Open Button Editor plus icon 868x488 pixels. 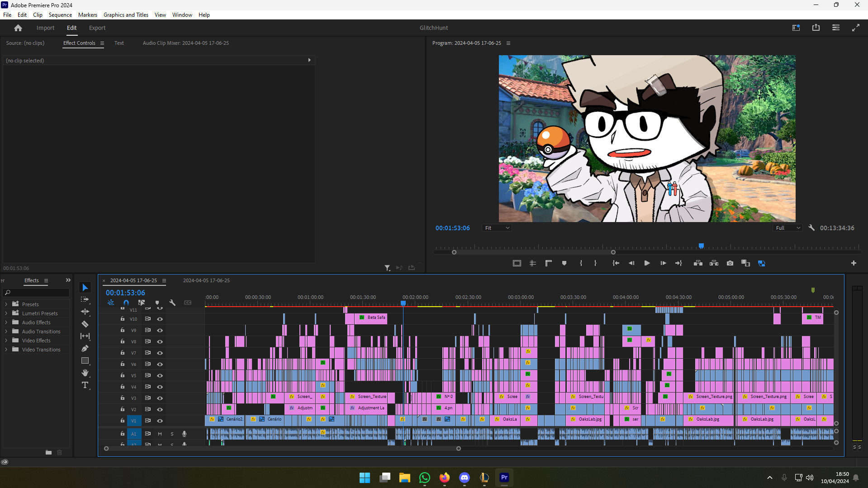854,263
